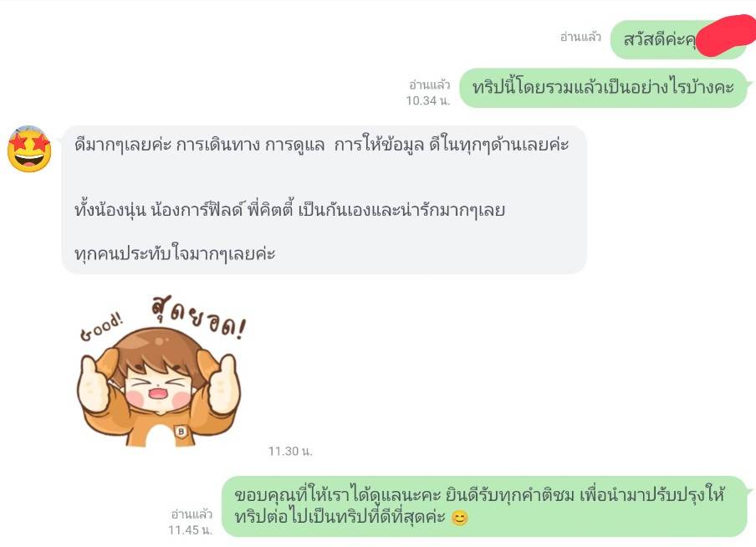Tap the อ่านแล้ว label above 10.34 น.
This screenshot has height=547, width=756.
(x=429, y=85)
